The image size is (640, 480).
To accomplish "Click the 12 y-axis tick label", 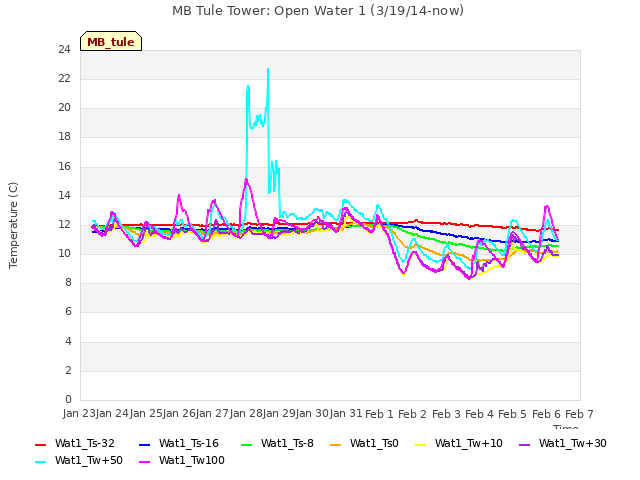I will [x=64, y=224].
